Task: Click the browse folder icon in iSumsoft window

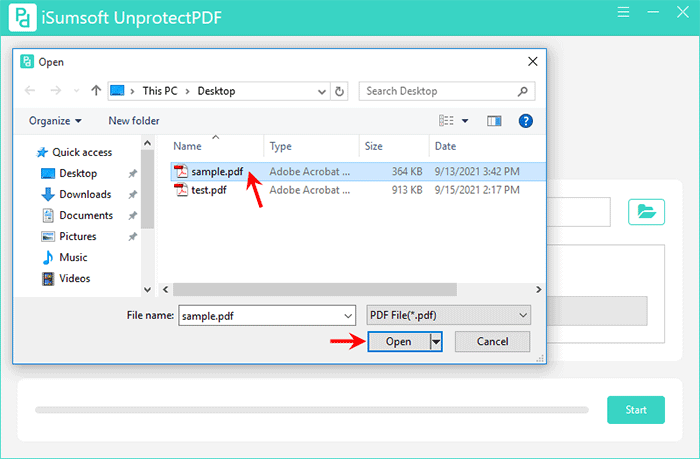Action: tap(646, 212)
